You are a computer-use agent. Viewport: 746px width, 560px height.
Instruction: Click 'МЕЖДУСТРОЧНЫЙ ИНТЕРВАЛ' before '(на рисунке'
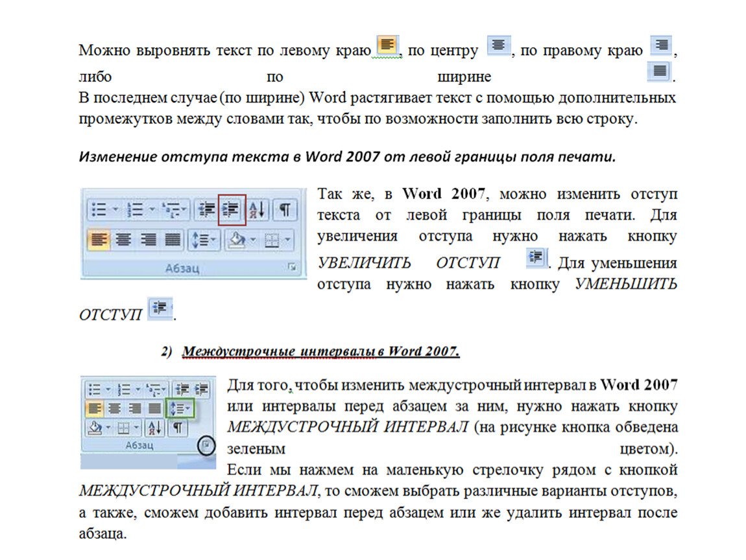[x=348, y=427]
